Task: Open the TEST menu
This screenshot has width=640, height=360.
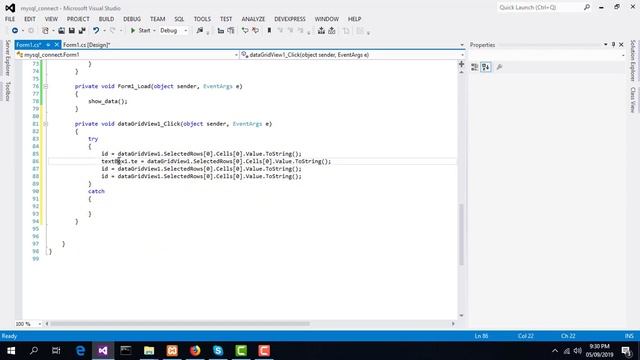Action: 226,19
